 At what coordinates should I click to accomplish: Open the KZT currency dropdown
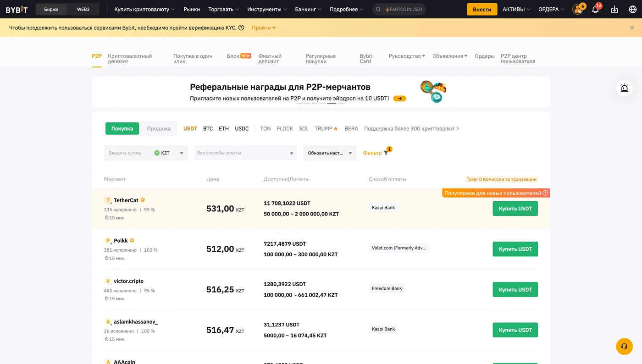(169, 153)
